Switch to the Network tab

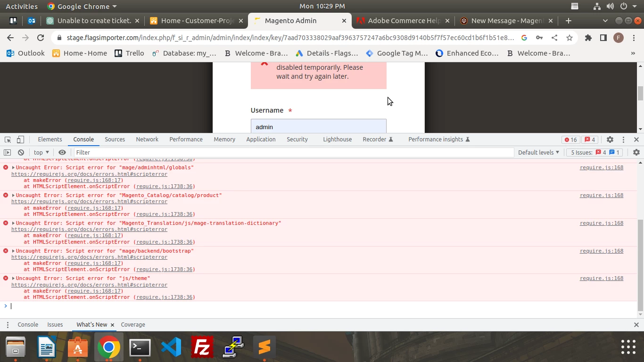pos(147,140)
